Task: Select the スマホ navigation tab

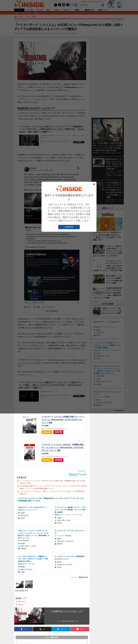Action: tap(57, 10)
